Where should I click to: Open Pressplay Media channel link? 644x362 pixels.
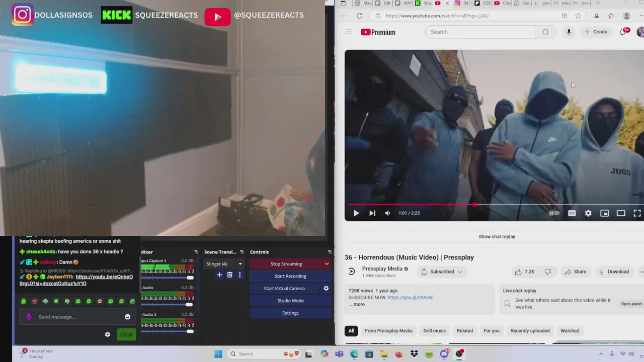point(382,269)
